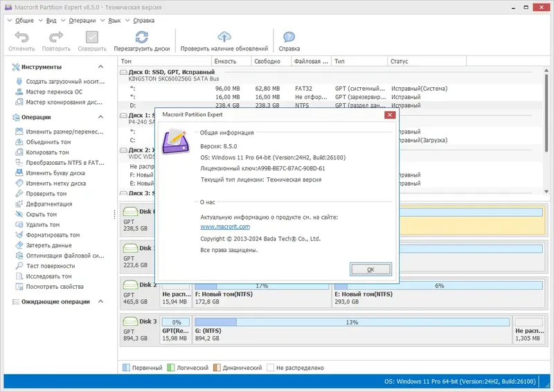This screenshot has height=392, width=554.
Task: Sort by the Емкость column header
Action: [231, 61]
